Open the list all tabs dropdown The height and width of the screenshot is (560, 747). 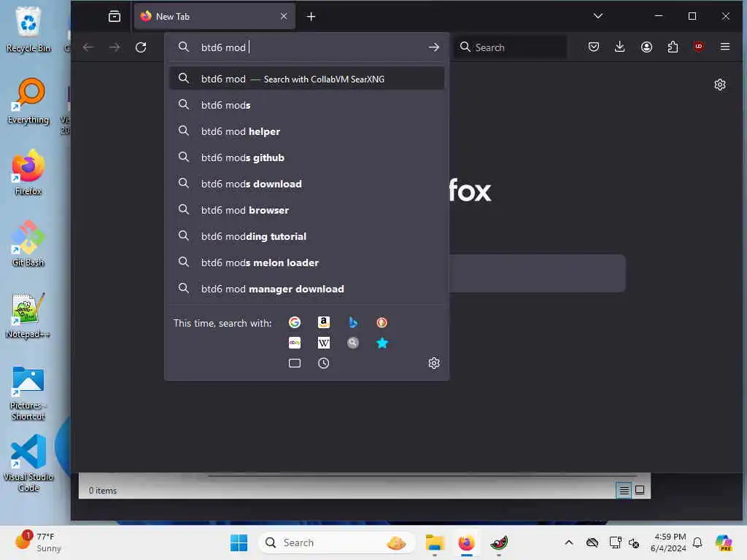click(x=598, y=16)
